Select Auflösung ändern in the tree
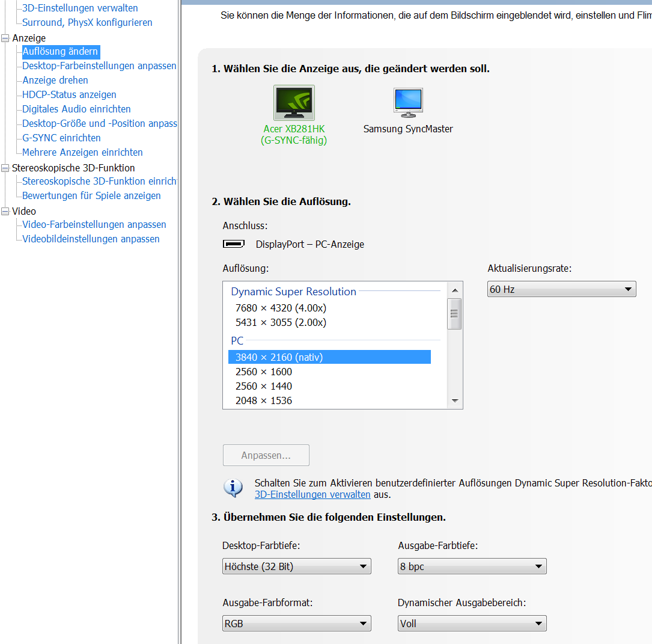Image resolution: width=652 pixels, height=644 pixels. [x=60, y=52]
